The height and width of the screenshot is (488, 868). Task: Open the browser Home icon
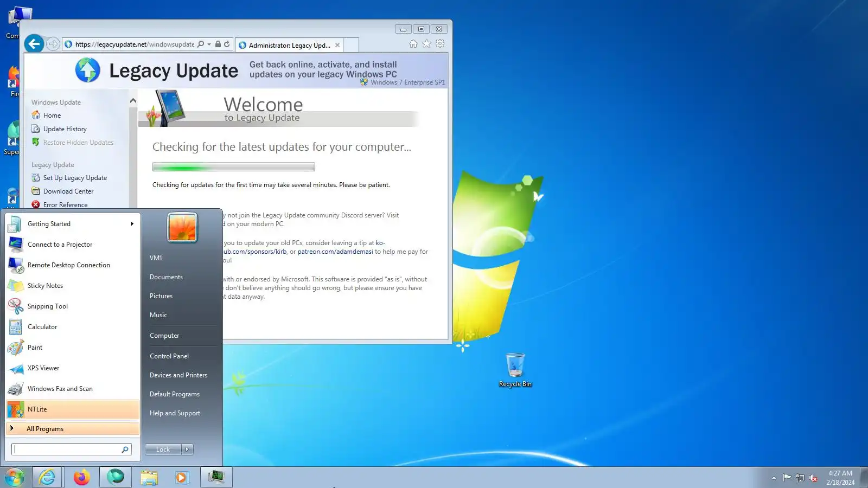pos(413,43)
